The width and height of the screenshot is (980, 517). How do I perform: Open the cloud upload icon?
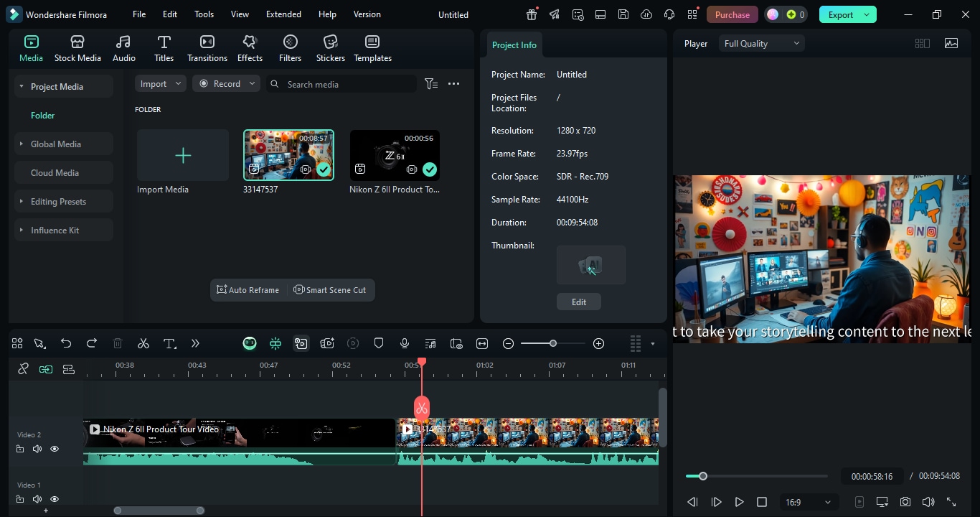click(x=646, y=14)
